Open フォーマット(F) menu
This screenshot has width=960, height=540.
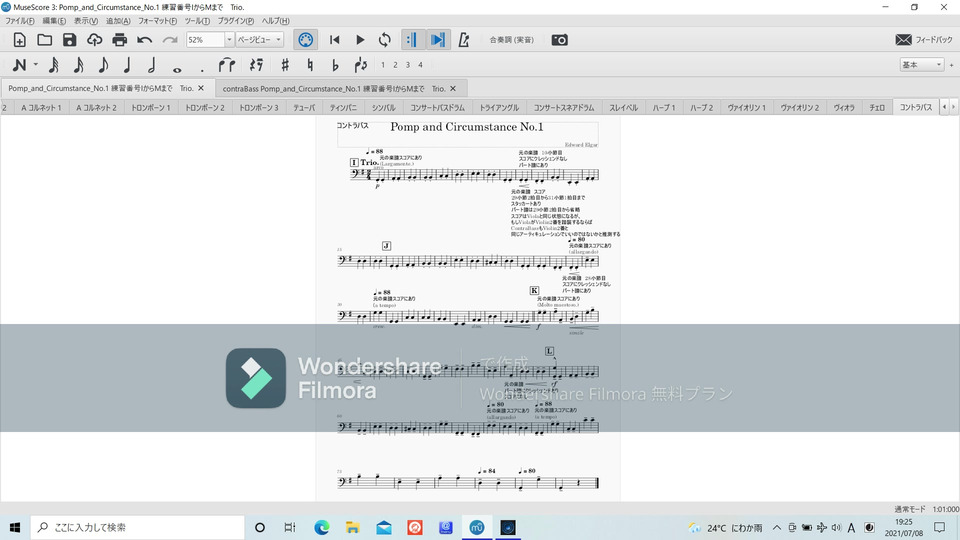157,21
